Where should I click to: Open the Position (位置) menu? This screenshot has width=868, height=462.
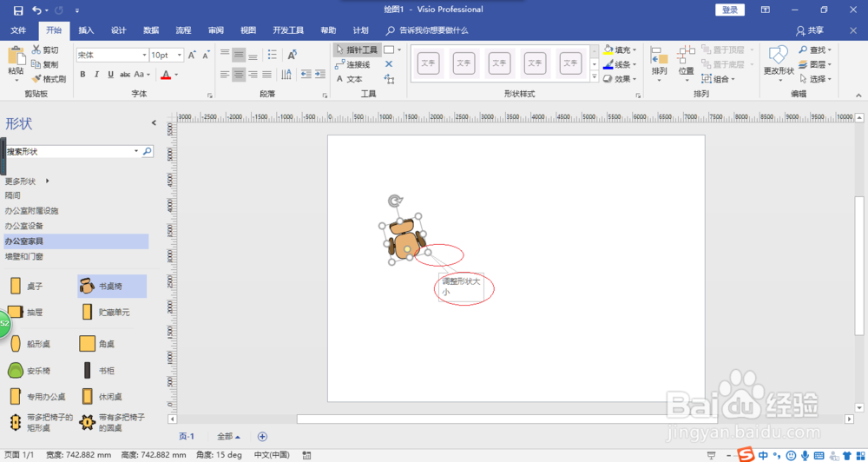tap(687, 63)
